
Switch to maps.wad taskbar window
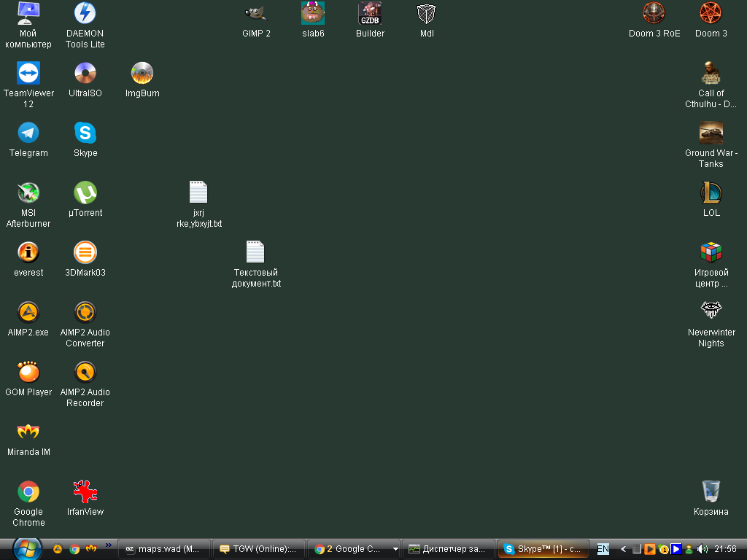[x=164, y=549]
